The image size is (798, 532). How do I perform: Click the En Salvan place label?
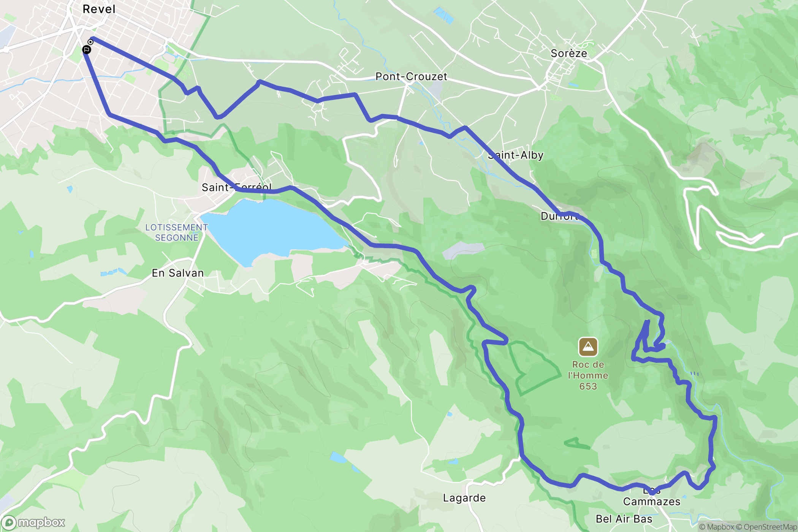coord(178,273)
